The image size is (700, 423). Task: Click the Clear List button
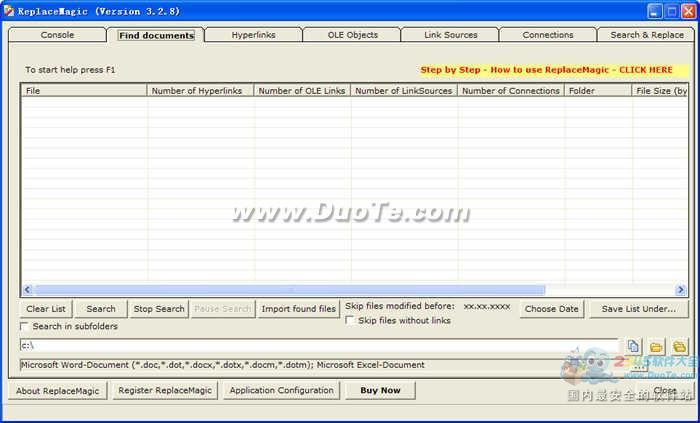[x=46, y=309]
